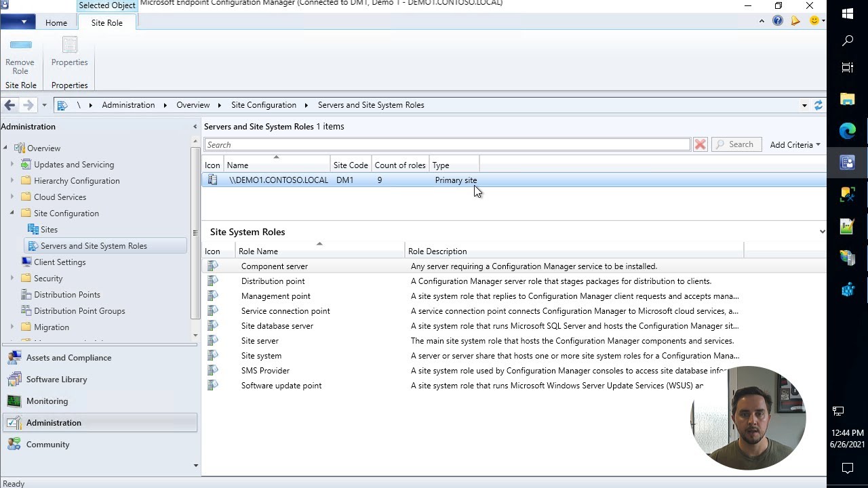Open the Software Library workspace
Image resolution: width=868 pixels, height=488 pixels.
[x=100, y=380]
